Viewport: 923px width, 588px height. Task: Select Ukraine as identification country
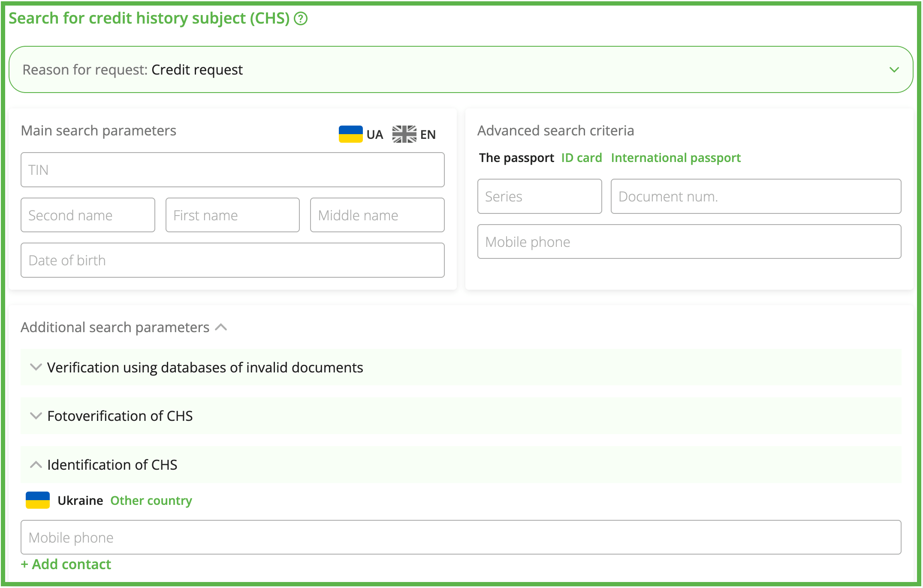point(80,501)
